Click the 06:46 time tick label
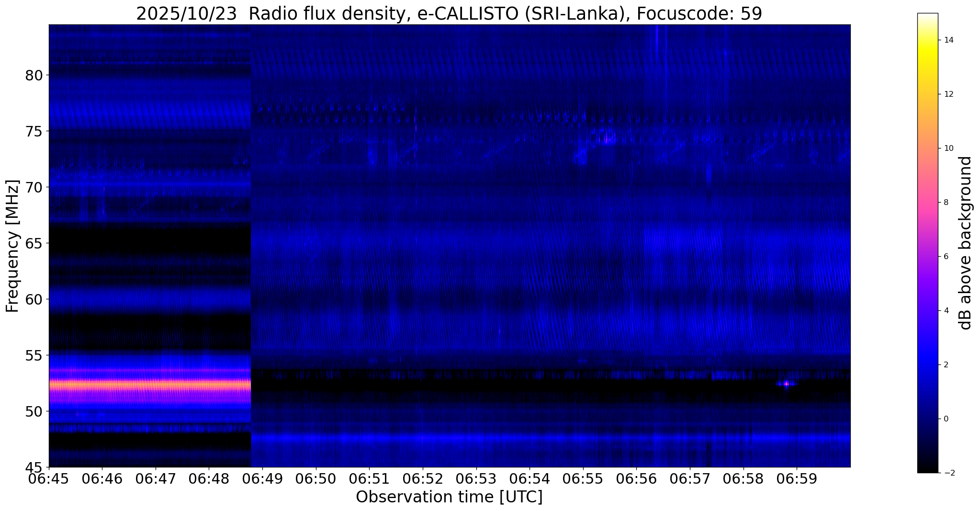 [x=102, y=478]
